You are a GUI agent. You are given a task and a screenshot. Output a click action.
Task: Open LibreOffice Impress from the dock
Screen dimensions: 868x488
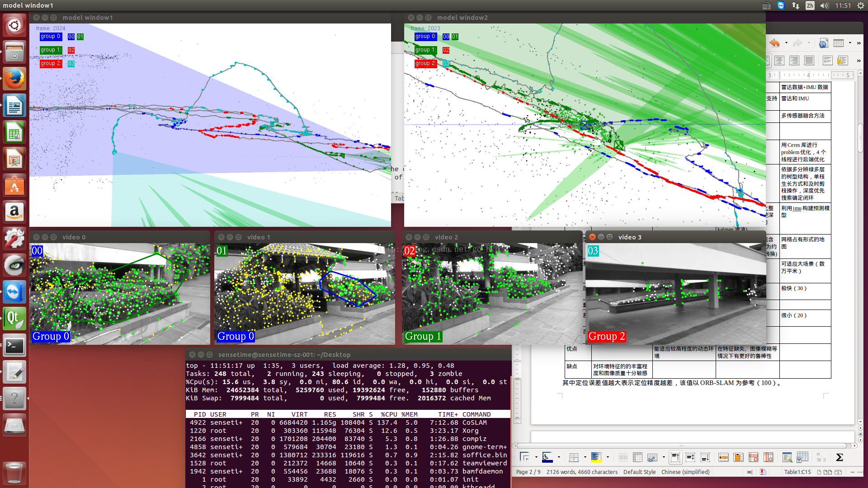[x=14, y=160]
